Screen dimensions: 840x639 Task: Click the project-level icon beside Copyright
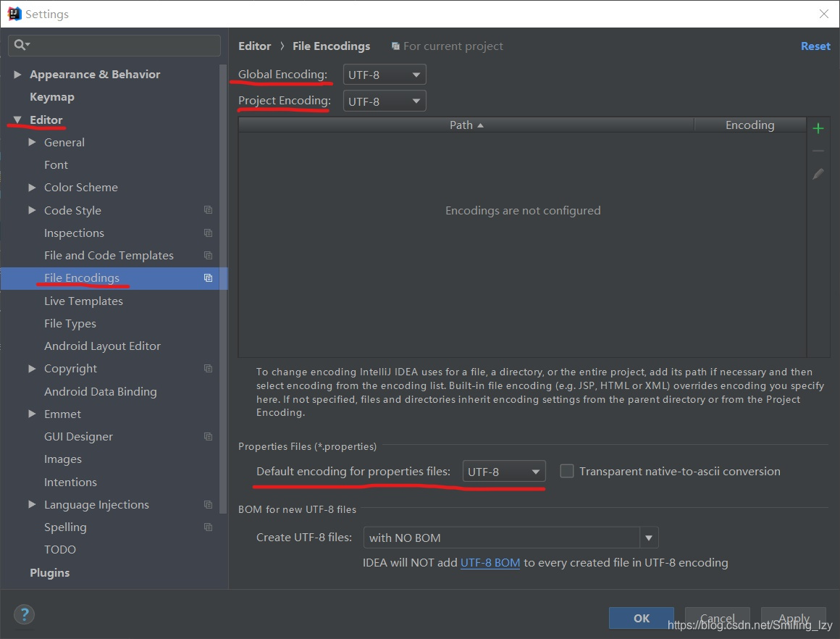[x=209, y=368]
